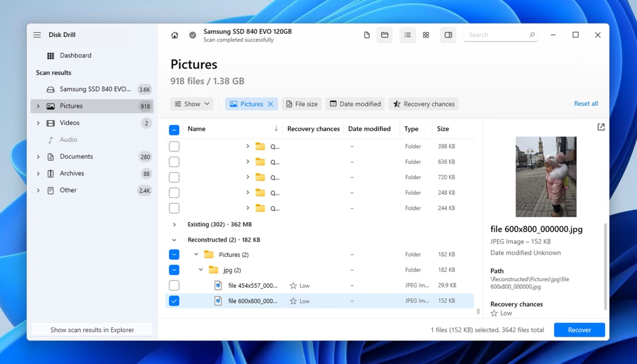
Task: Click the Reset all link
Action: pyautogui.click(x=586, y=104)
